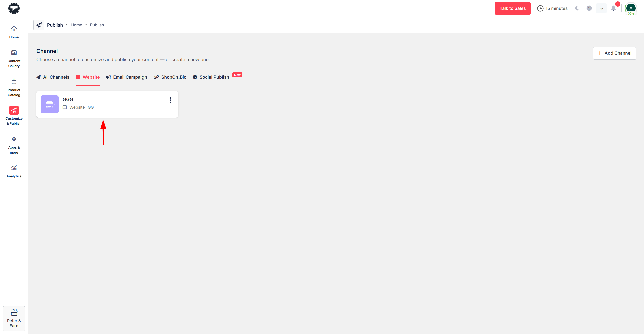
Task: Click the app logo in the top bar
Action: point(14,8)
